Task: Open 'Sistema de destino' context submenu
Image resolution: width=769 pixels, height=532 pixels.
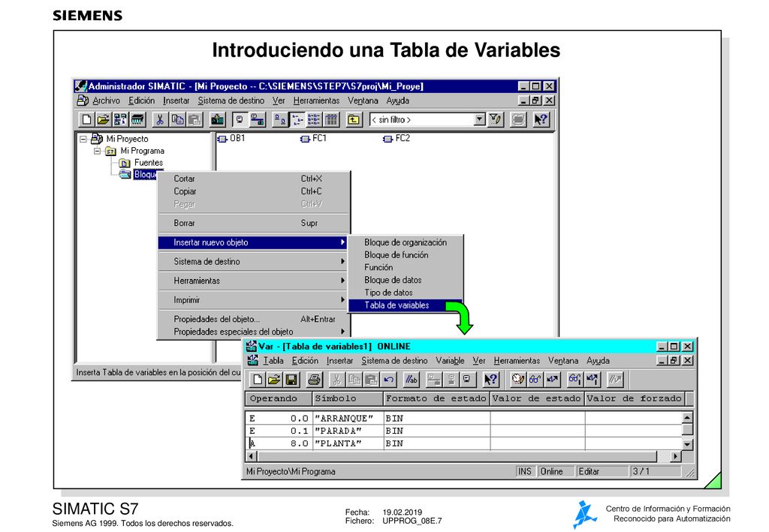Action: pos(253,262)
